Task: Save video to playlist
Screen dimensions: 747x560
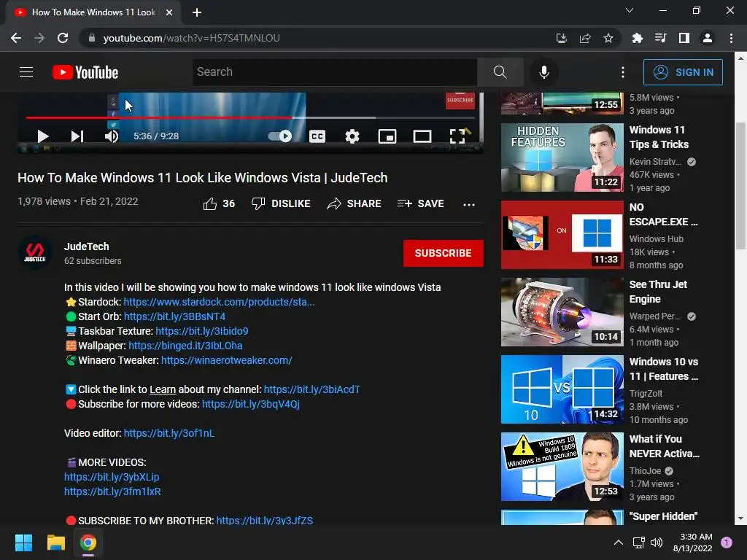Action: 421,204
